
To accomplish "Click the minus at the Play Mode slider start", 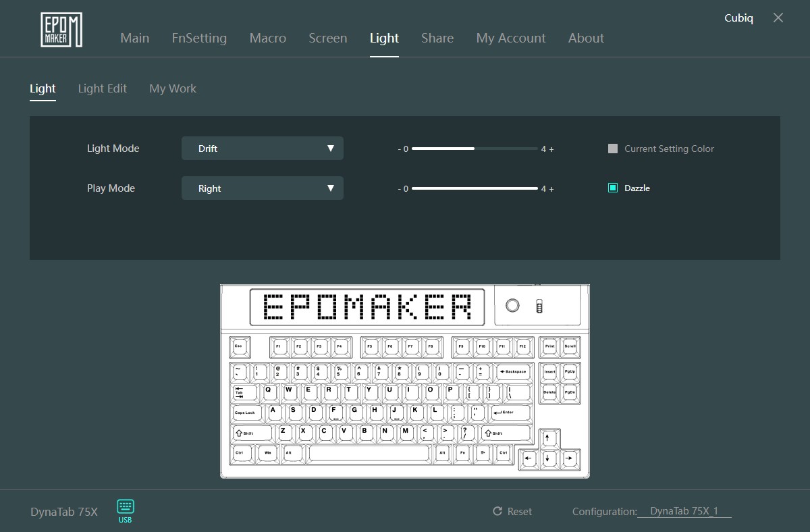I will (400, 189).
